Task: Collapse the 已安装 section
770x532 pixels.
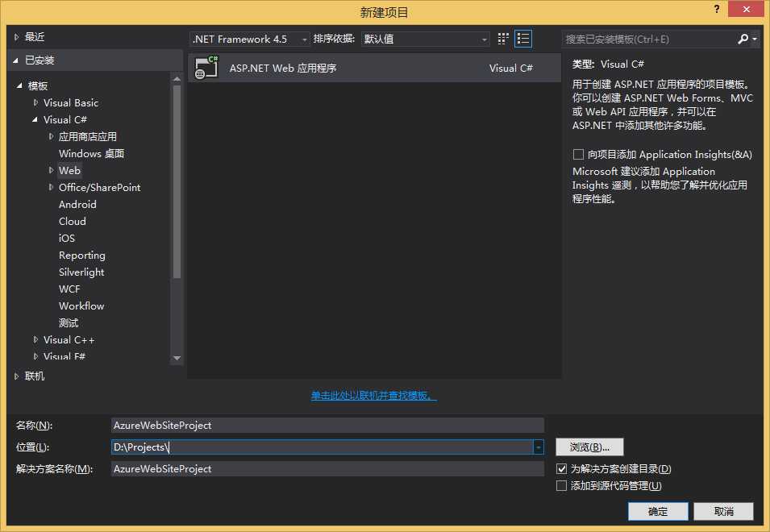Action: pos(15,60)
